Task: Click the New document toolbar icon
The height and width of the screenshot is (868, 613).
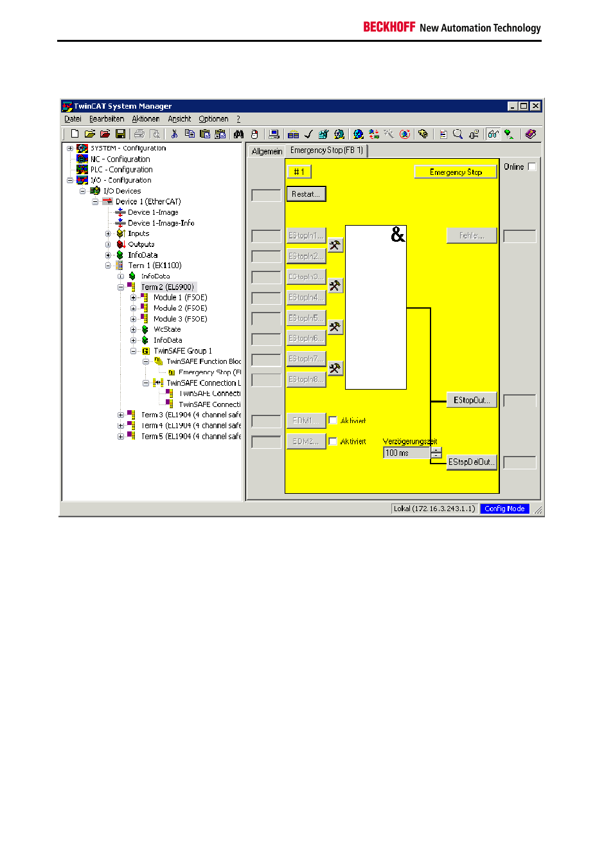Action: pyautogui.click(x=75, y=134)
